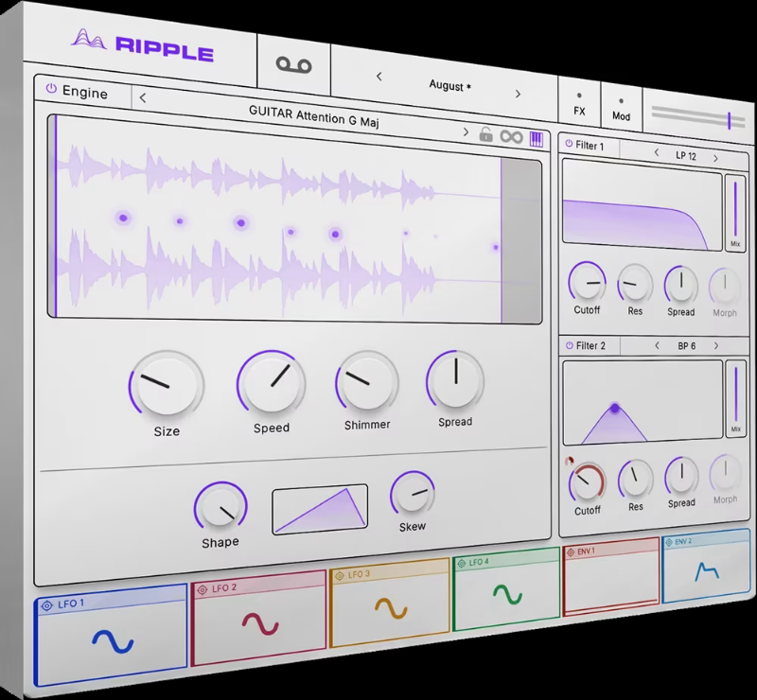Click the red LFO 2 sine waveform
This screenshot has height=700, width=757.
coord(260,623)
